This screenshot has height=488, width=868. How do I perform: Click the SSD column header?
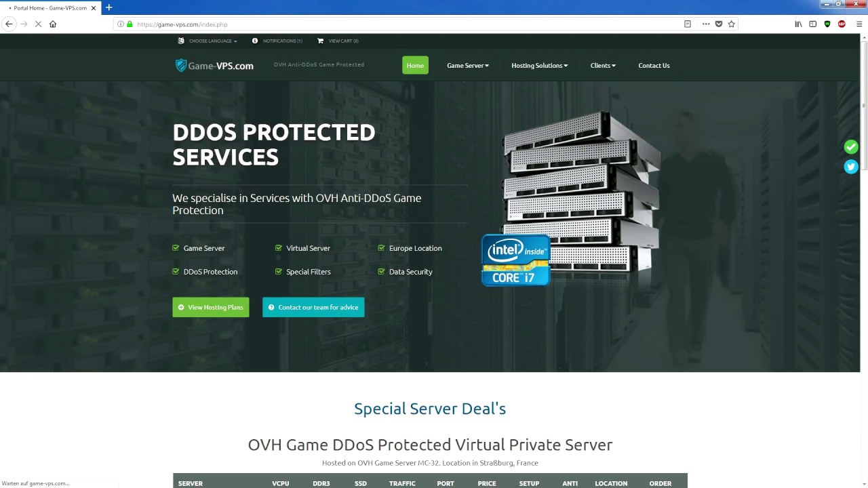pos(361,483)
